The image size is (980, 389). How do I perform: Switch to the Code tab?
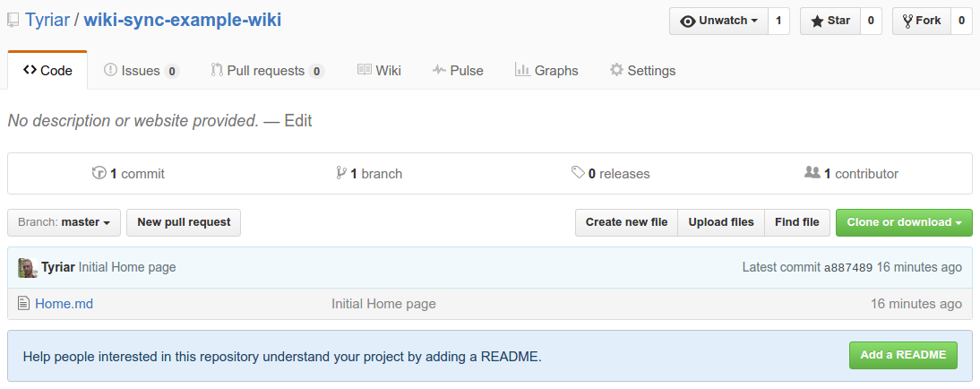(x=47, y=71)
